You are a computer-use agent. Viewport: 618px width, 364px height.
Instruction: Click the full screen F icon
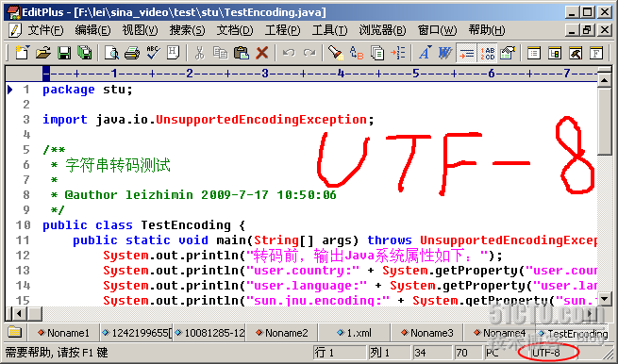coord(596,53)
